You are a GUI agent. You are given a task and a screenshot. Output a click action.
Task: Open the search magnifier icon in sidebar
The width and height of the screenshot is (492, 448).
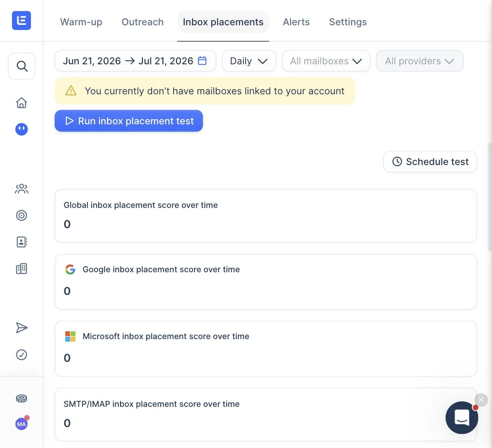click(x=22, y=66)
